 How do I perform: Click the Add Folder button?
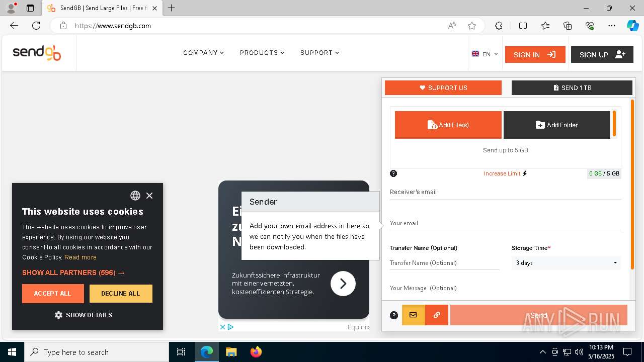click(557, 125)
